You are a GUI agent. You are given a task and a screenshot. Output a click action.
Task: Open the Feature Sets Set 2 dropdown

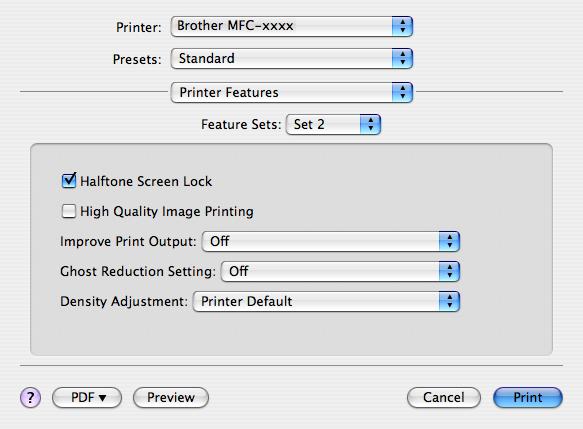(x=333, y=124)
